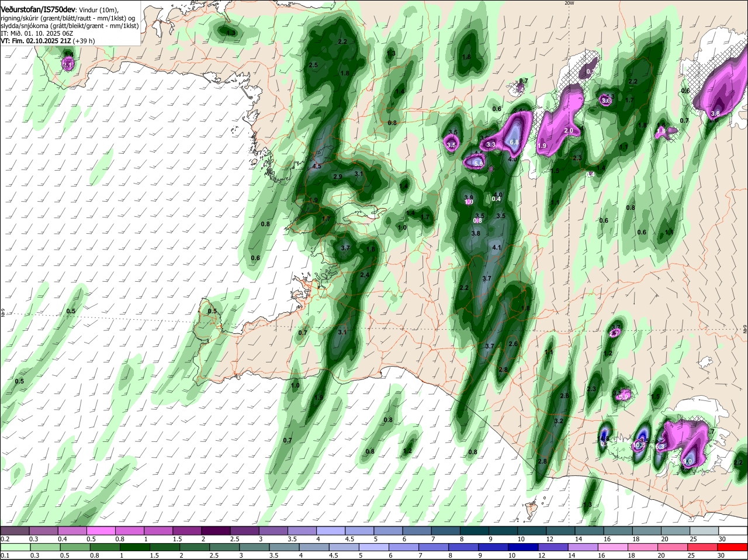Click the 20W longitude label at the top
The image size is (748, 560).
tap(569, 3)
